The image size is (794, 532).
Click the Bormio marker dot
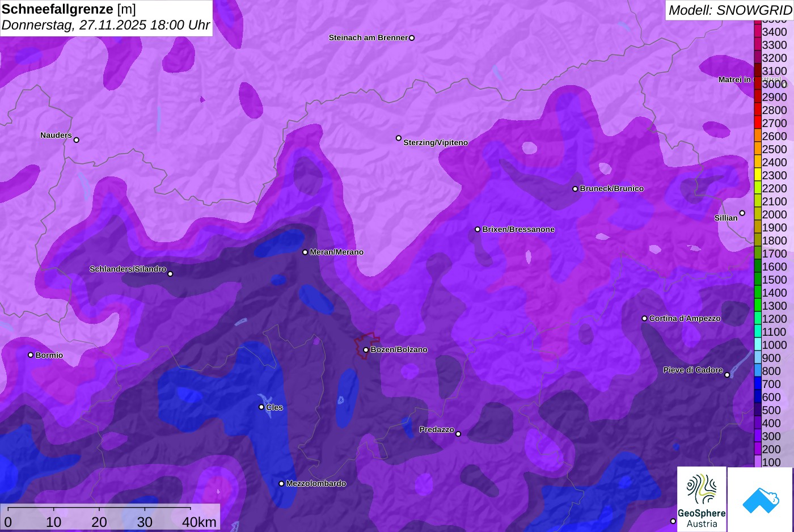point(31,355)
